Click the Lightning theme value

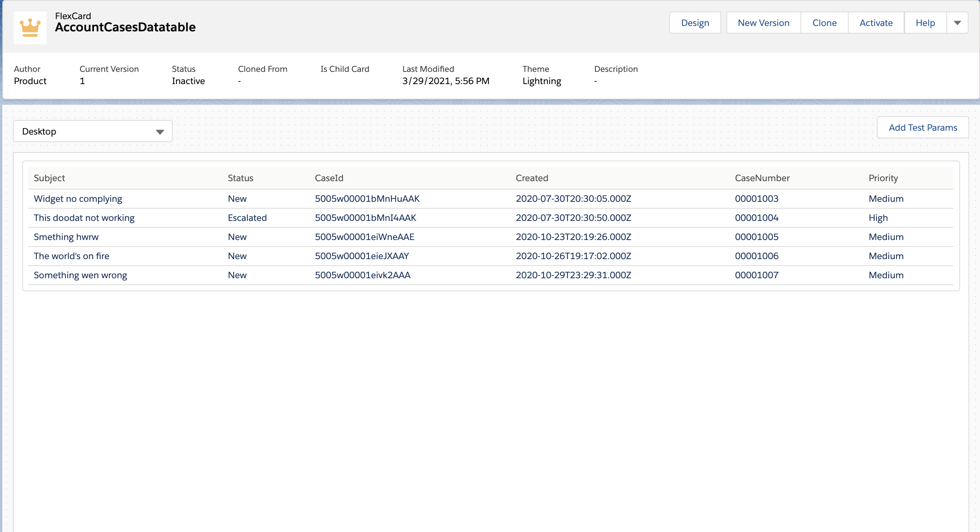[x=542, y=81]
